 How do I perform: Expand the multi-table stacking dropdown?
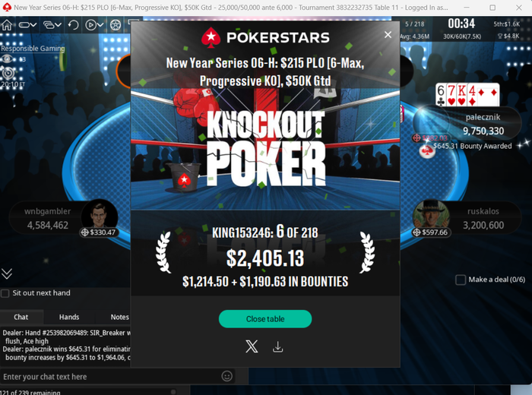(52, 25)
